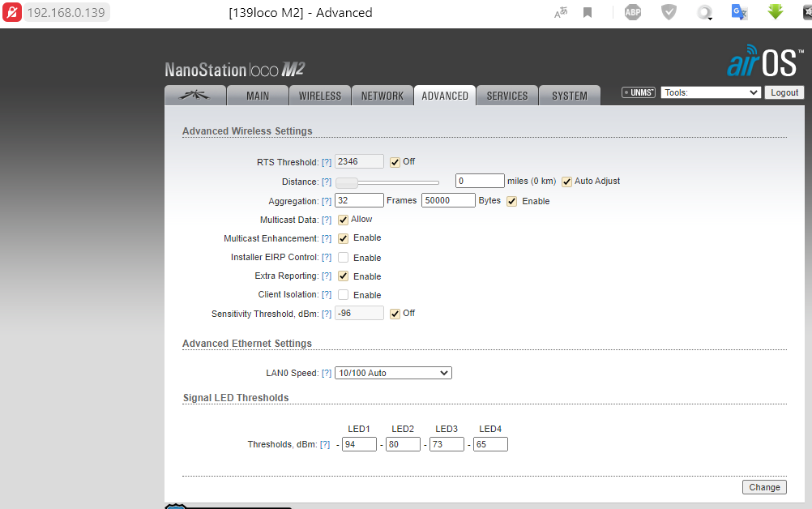812x509 pixels.
Task: Open Aggregation help link
Action: [327, 201]
